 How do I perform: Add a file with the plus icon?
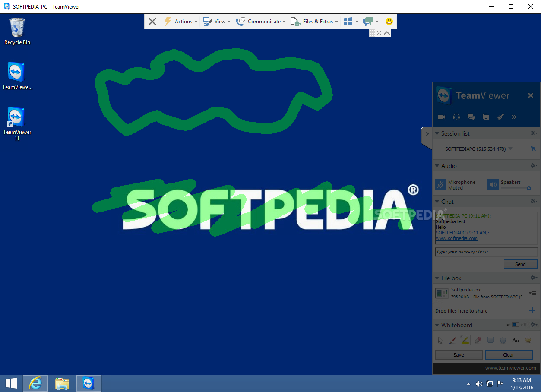click(532, 311)
